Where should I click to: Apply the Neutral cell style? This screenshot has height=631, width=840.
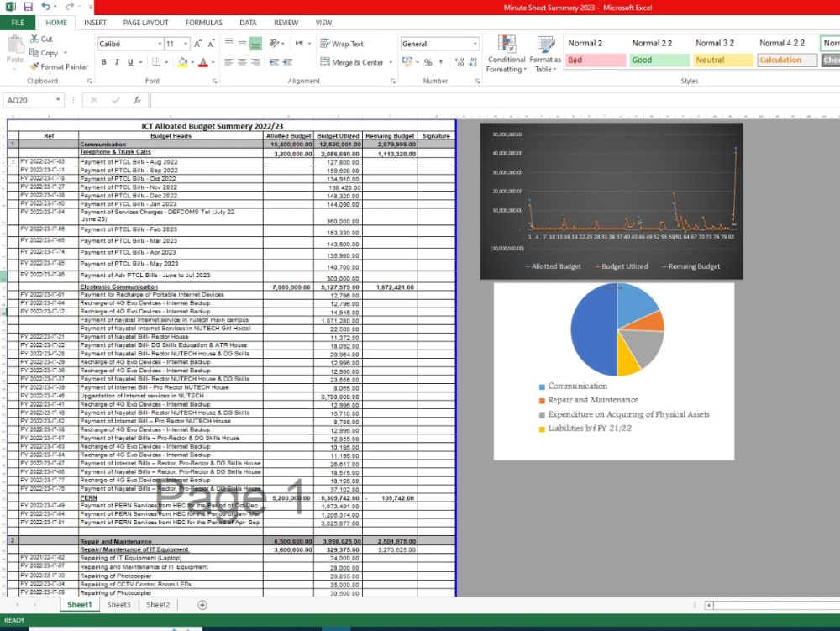723,60
